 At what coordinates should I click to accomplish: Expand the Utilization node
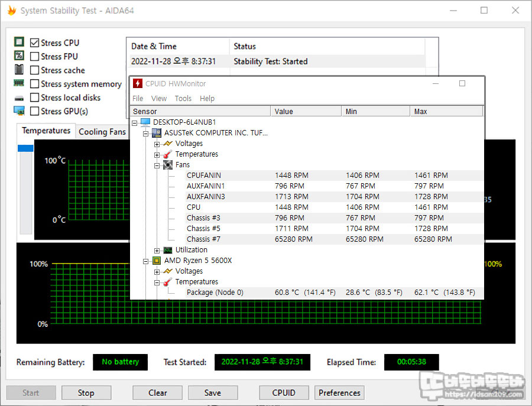tap(157, 251)
